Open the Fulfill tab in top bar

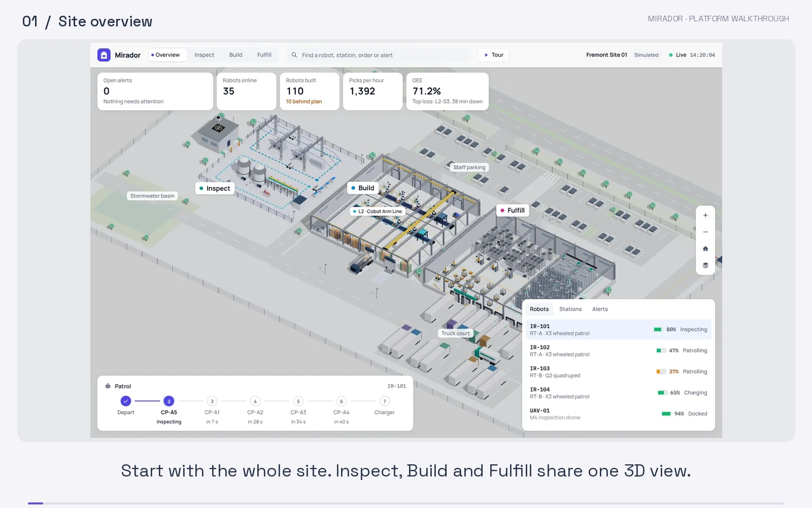(264, 55)
